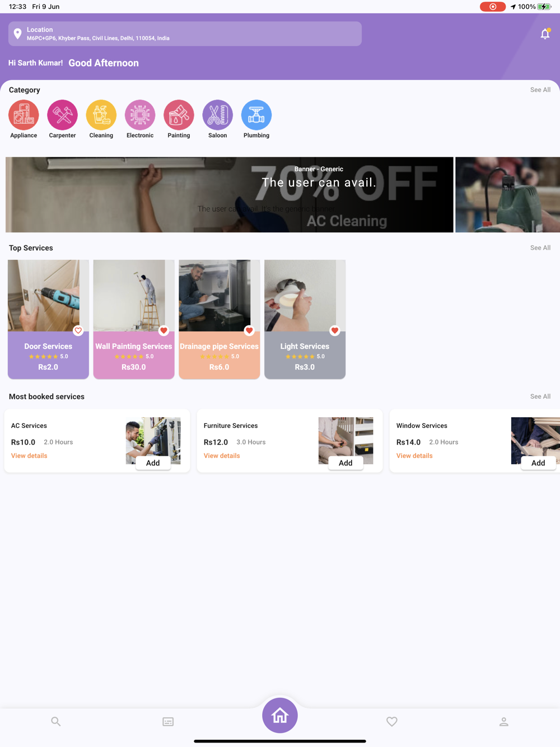Tap the 12:33 clock in status bar

[x=18, y=7]
